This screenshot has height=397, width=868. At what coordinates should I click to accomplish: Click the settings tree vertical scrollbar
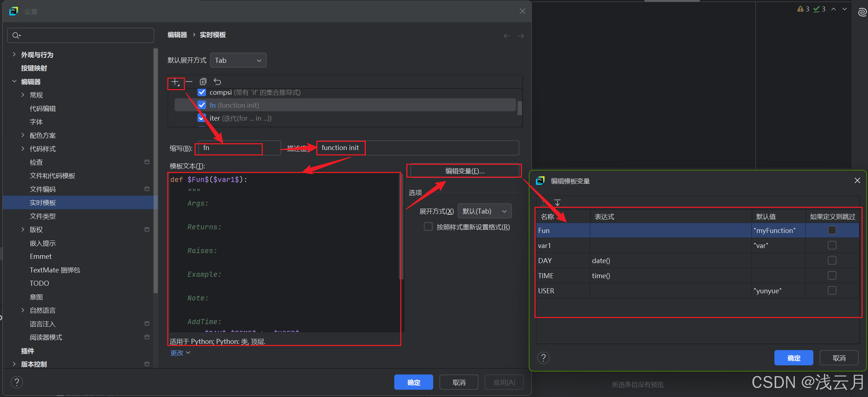pyautogui.click(x=155, y=171)
